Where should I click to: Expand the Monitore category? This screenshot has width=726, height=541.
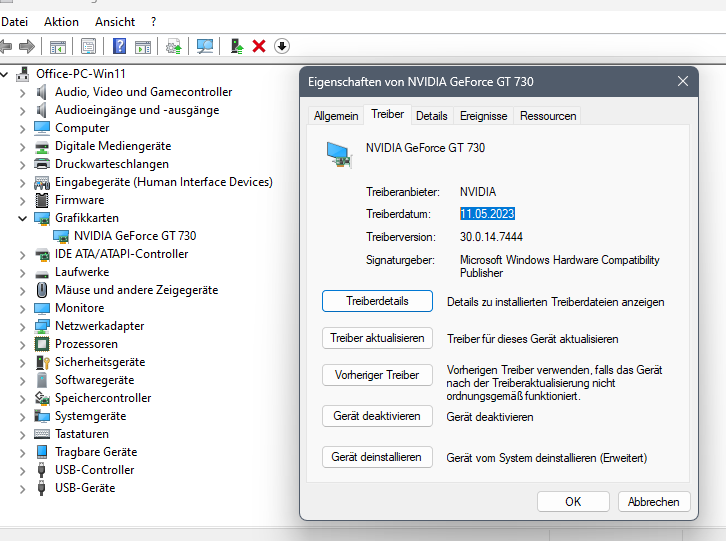coord(22,308)
